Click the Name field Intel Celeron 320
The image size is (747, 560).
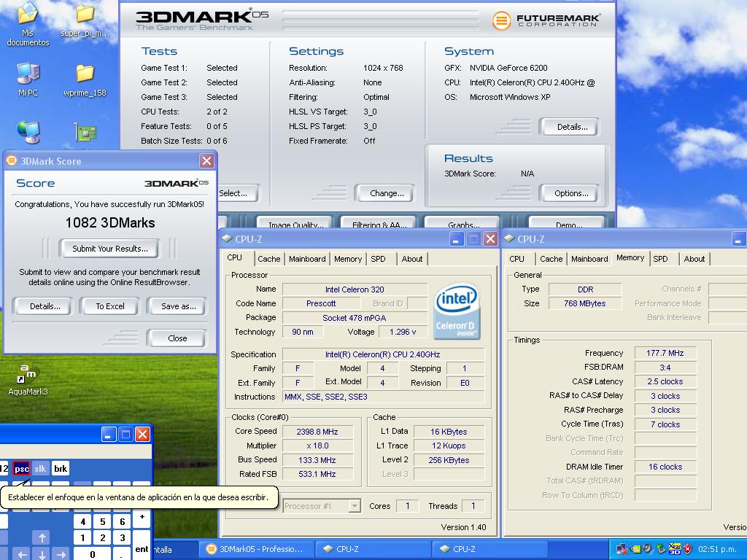[x=355, y=289]
